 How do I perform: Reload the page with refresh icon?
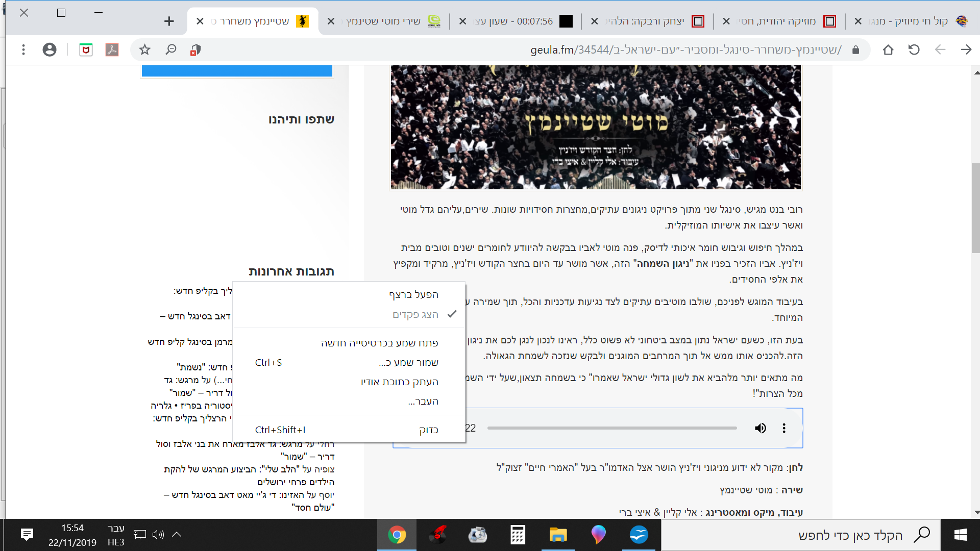click(914, 49)
